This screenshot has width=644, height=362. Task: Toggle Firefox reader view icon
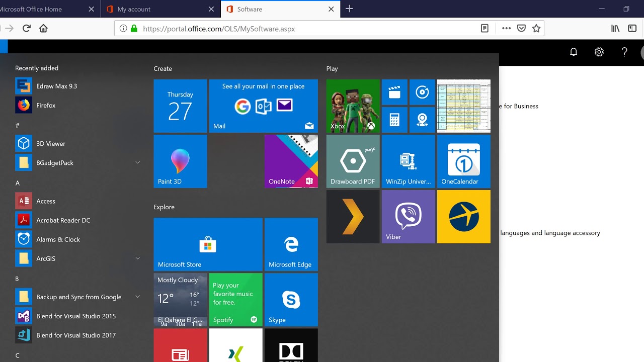[x=485, y=29]
